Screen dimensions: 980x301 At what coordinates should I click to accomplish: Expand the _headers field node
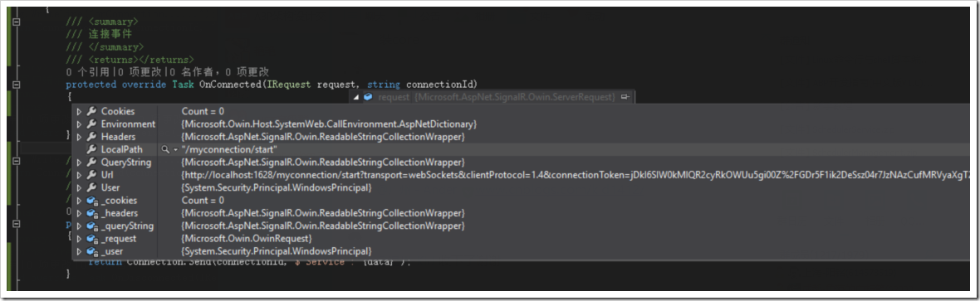[x=79, y=213]
